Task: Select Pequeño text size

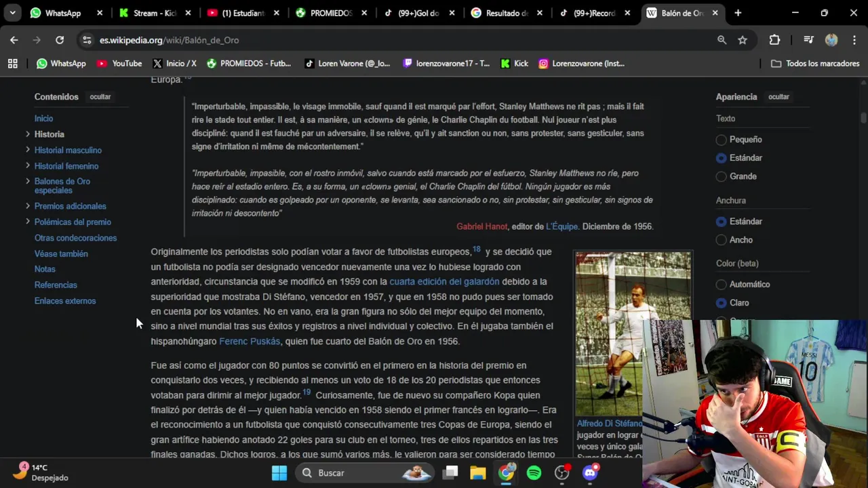Action: 721,140
